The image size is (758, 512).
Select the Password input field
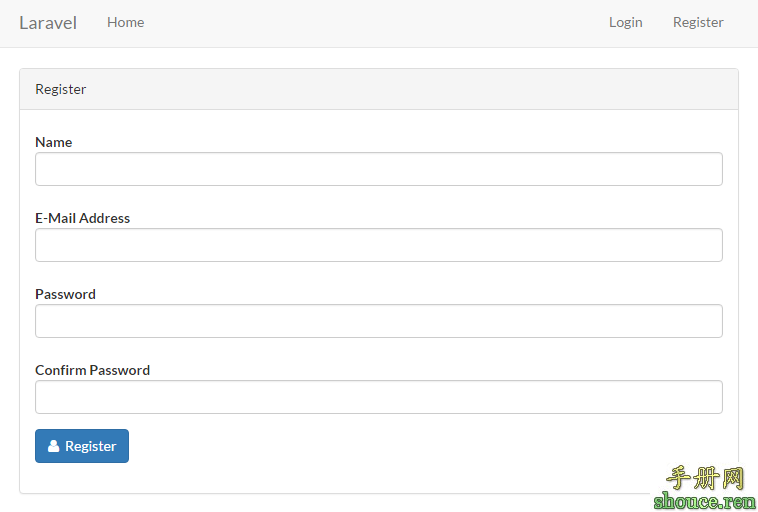tap(378, 321)
